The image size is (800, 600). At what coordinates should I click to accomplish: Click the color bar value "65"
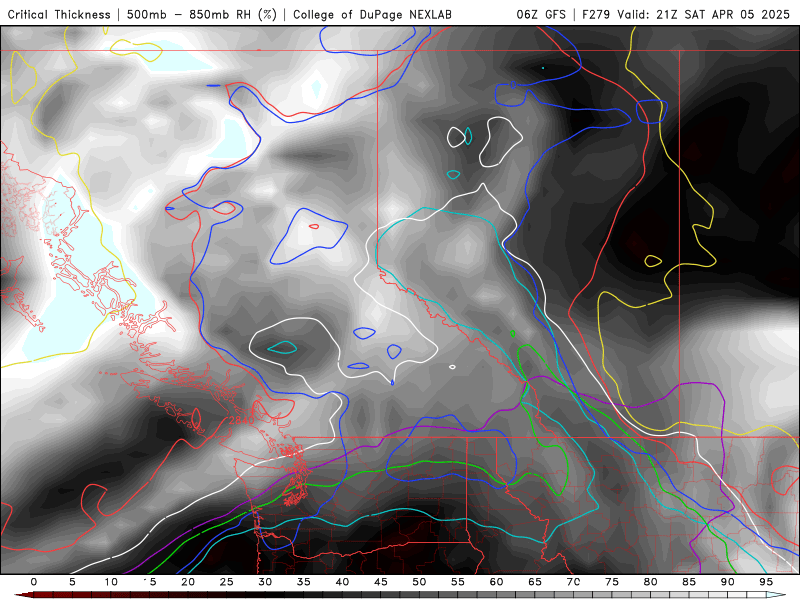(x=535, y=582)
